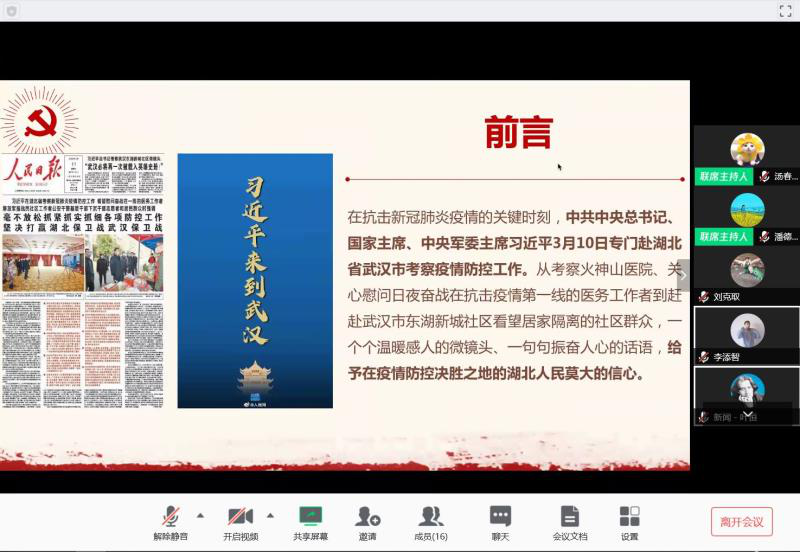Expand video options arrow beside 开启视频
Image resolution: width=800 pixels, height=552 pixels.
[270, 516]
